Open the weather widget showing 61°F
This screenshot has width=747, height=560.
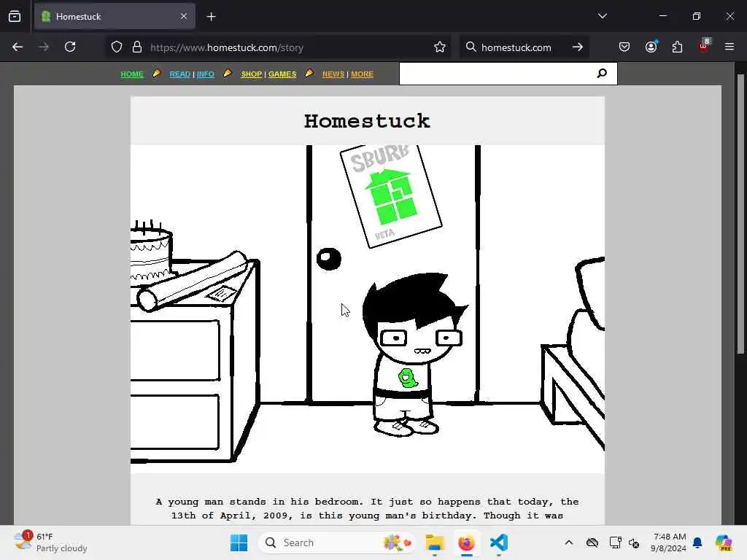point(50,542)
